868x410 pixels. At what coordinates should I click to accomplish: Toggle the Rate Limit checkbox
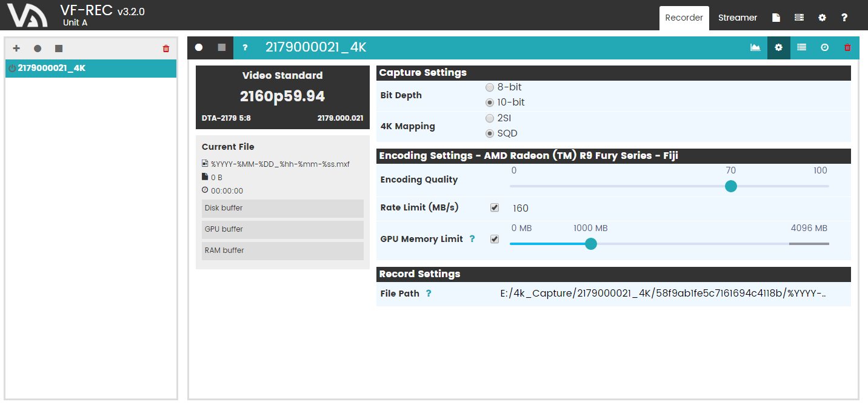point(495,208)
